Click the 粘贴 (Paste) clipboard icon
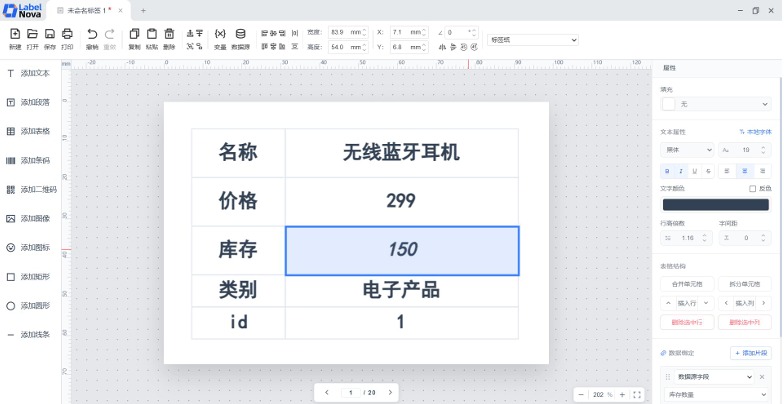The height and width of the screenshot is (404, 784). pos(152,35)
